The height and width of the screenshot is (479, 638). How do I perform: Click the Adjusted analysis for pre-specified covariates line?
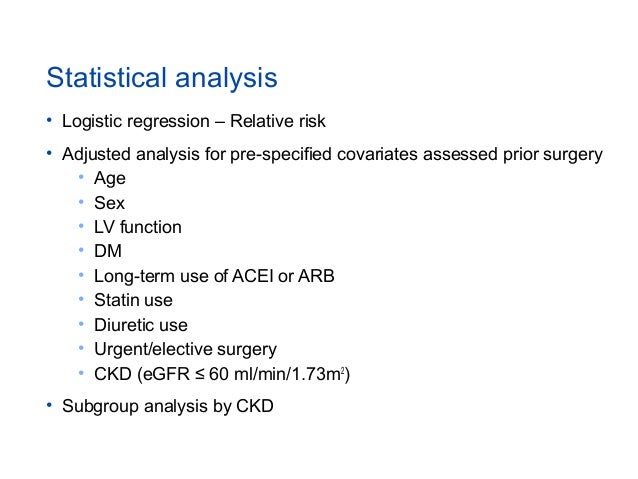(332, 155)
